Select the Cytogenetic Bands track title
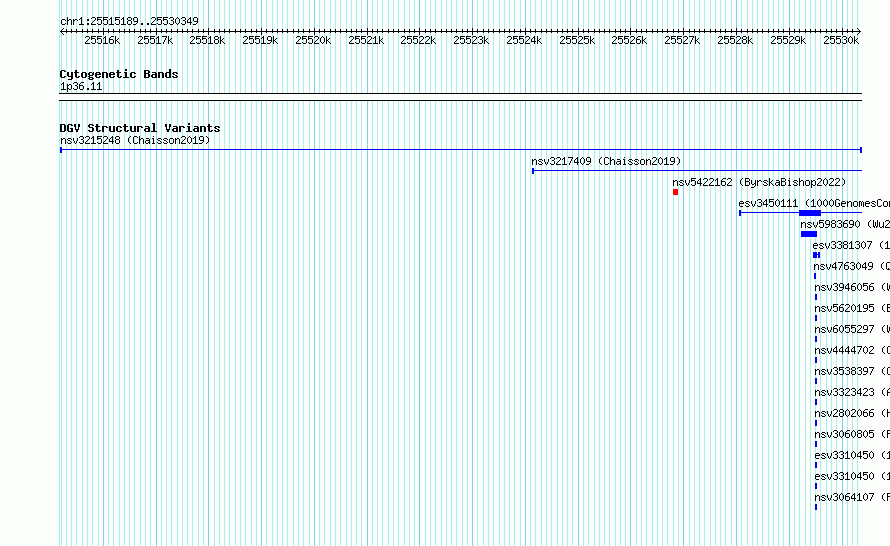The width and height of the screenshot is (890, 546). coord(119,74)
